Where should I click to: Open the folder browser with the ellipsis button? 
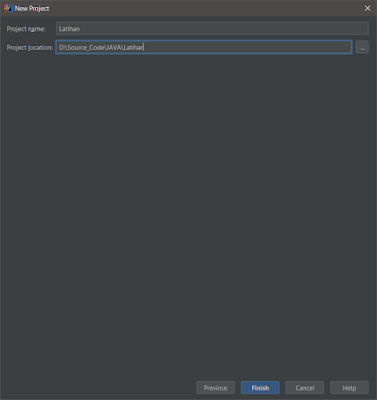(362, 47)
